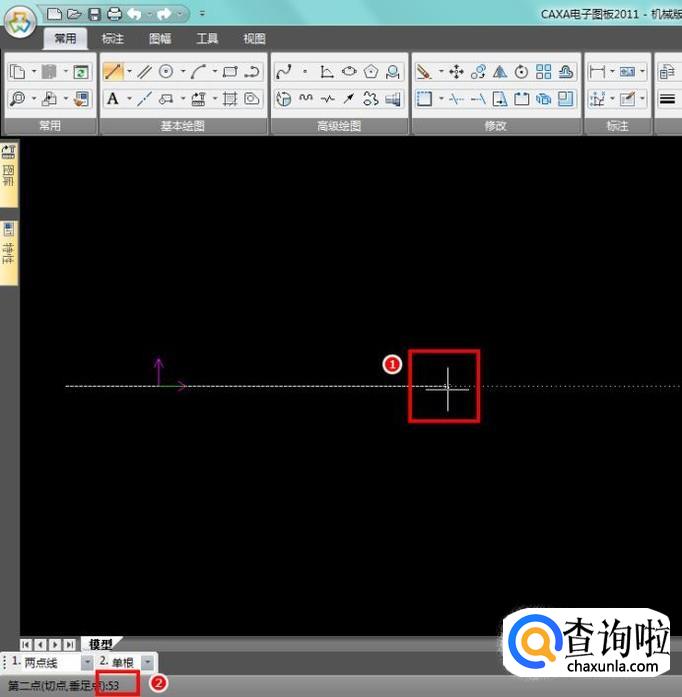Image resolution: width=682 pixels, height=697 pixels.
Task: Click the Spline curve tool
Action: click(x=283, y=72)
